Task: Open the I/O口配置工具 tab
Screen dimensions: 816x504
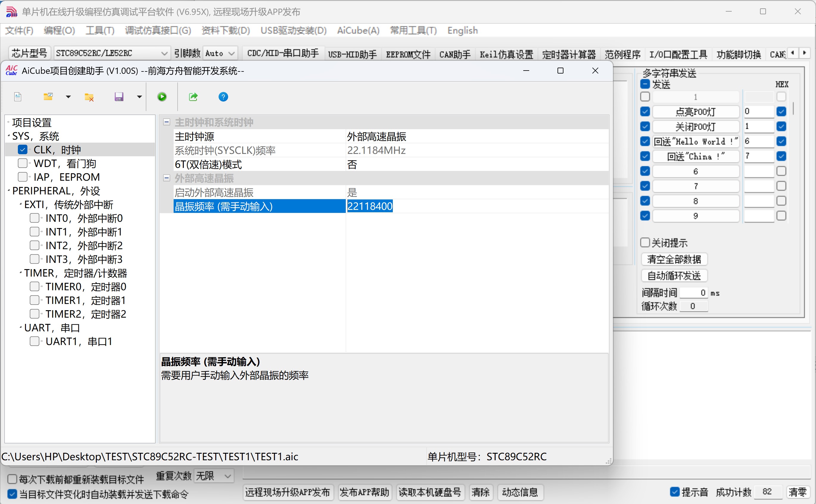Action: click(678, 54)
